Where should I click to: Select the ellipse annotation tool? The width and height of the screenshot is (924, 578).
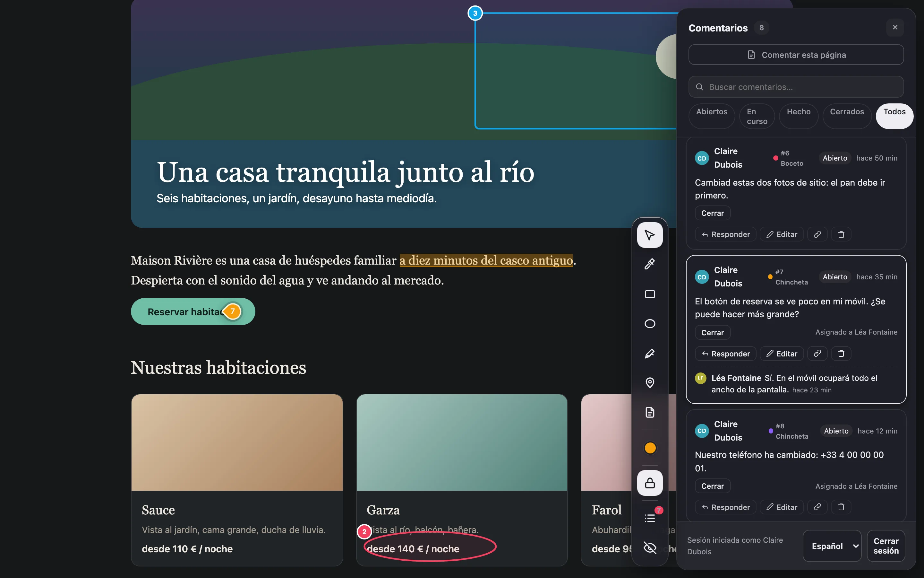650,324
